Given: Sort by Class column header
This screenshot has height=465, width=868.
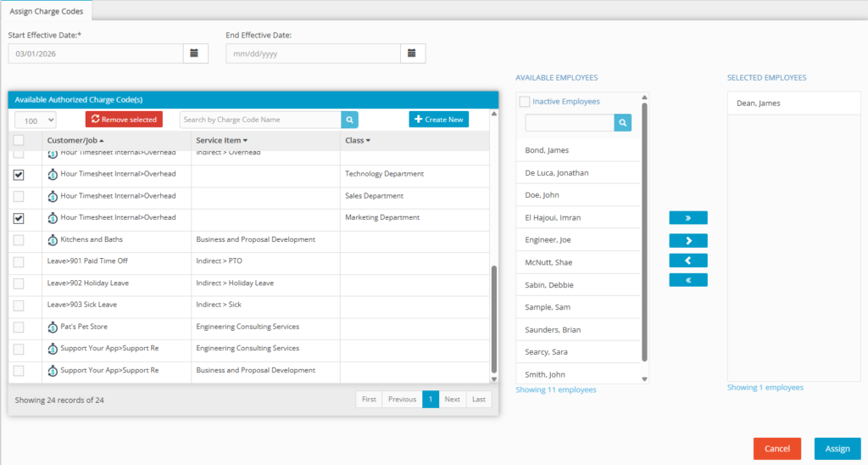Looking at the screenshot, I should coord(358,140).
